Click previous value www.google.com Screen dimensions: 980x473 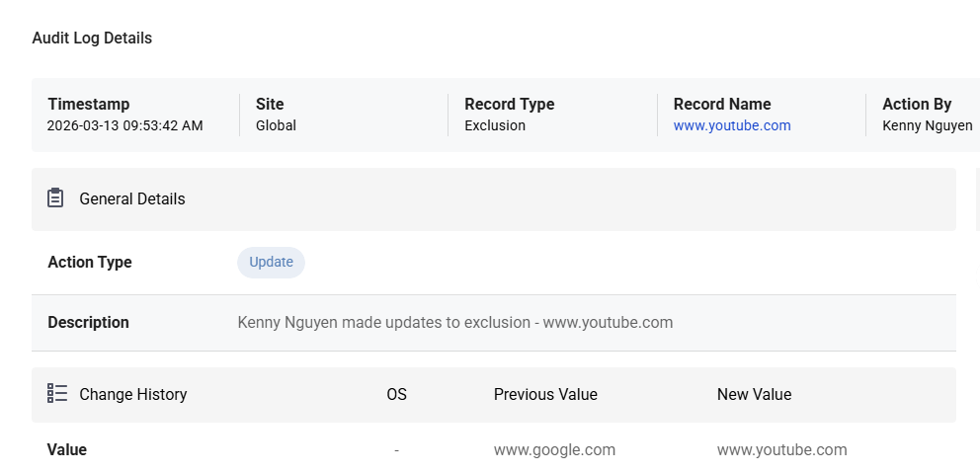[x=554, y=450]
